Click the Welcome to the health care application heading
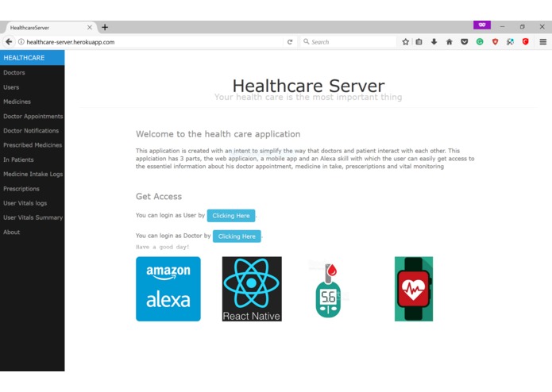The width and height of the screenshot is (552, 392). 218,134
